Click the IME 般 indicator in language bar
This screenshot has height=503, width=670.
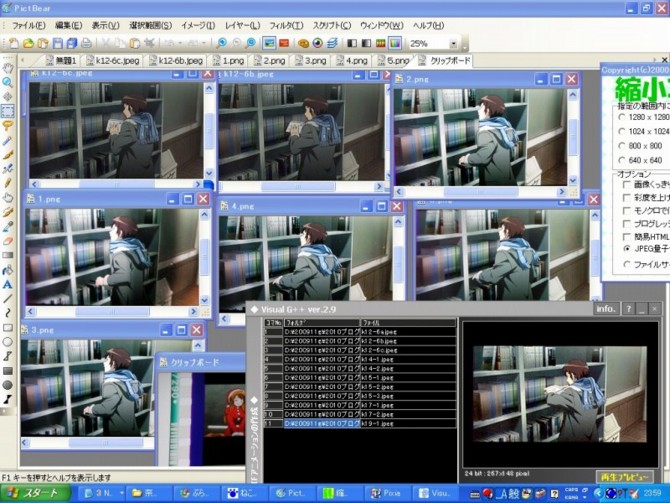514,494
